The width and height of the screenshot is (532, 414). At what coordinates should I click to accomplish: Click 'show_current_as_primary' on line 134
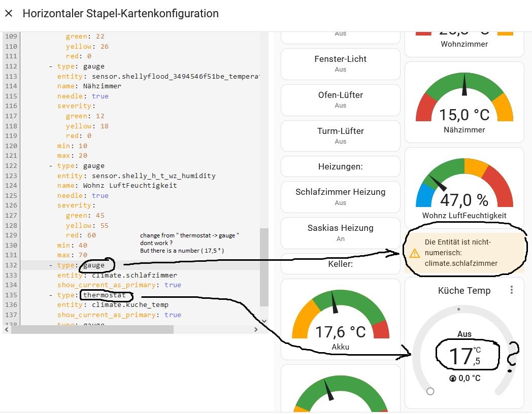106,285
